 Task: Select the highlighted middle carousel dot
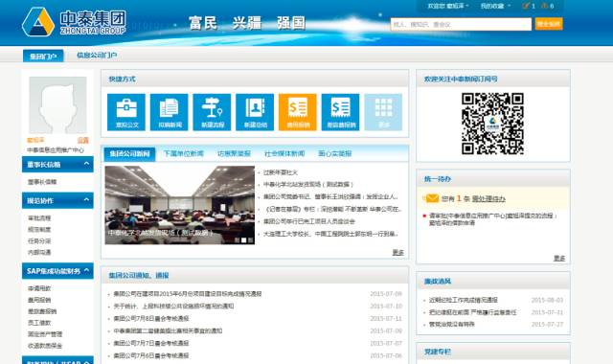coord(244,240)
